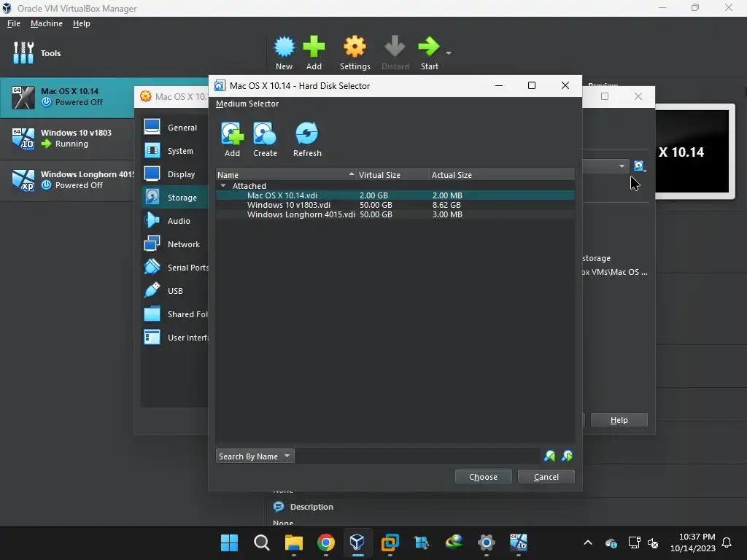This screenshot has height=560, width=747.
Task: Click Help button in Settings window
Action: pos(619,419)
